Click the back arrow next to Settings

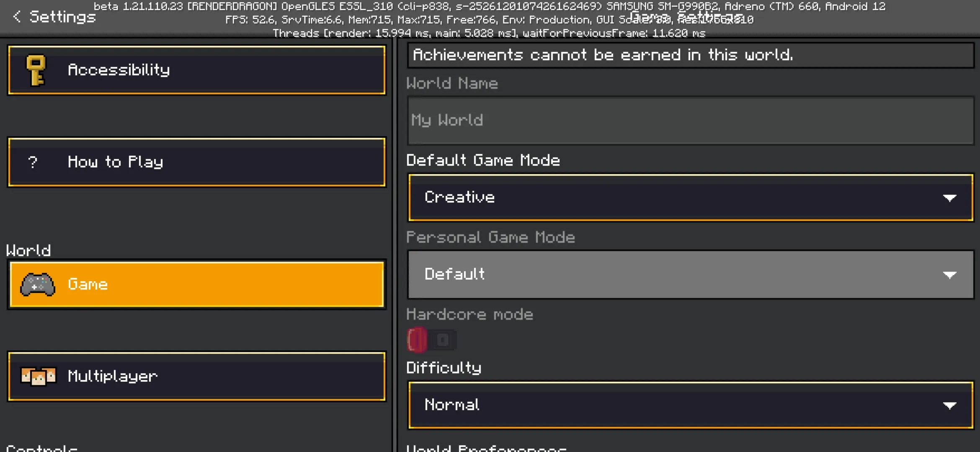tap(16, 17)
